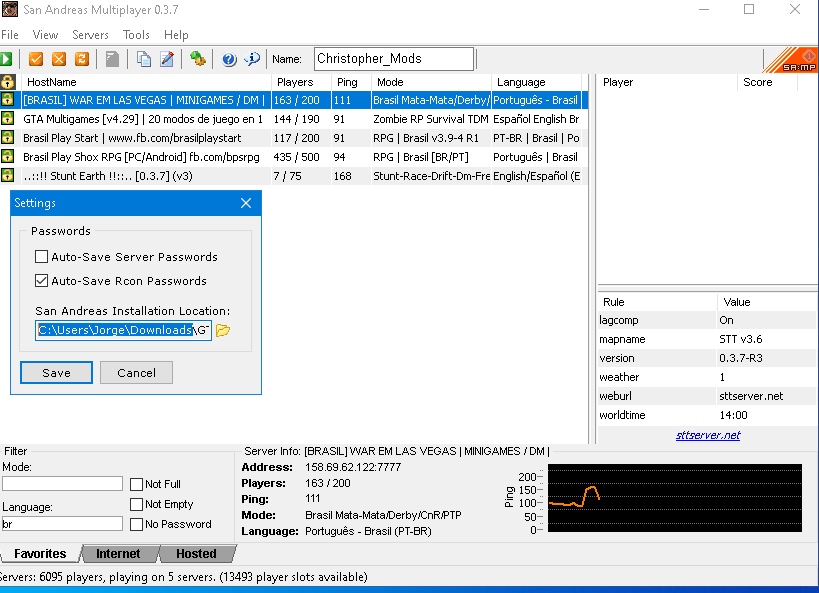The height and width of the screenshot is (593, 819).
Task: Click lock icon of Stunt Earth row
Action: [7, 176]
